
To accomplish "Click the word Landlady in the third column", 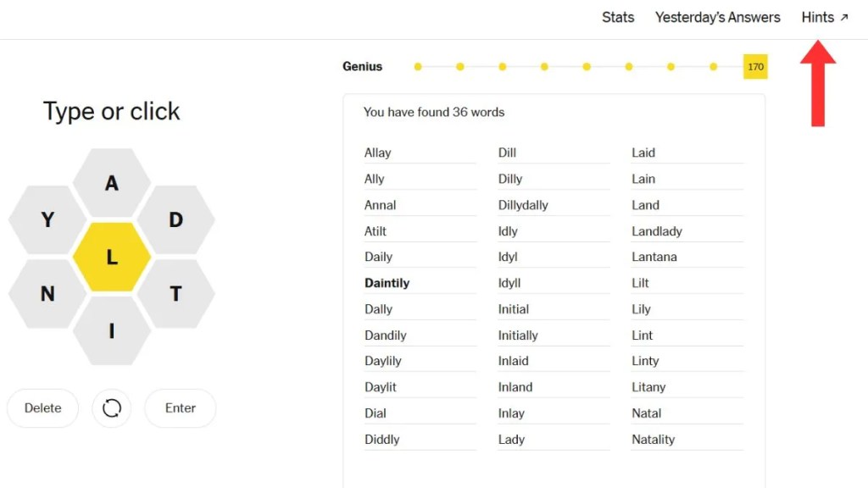I will (x=656, y=230).
